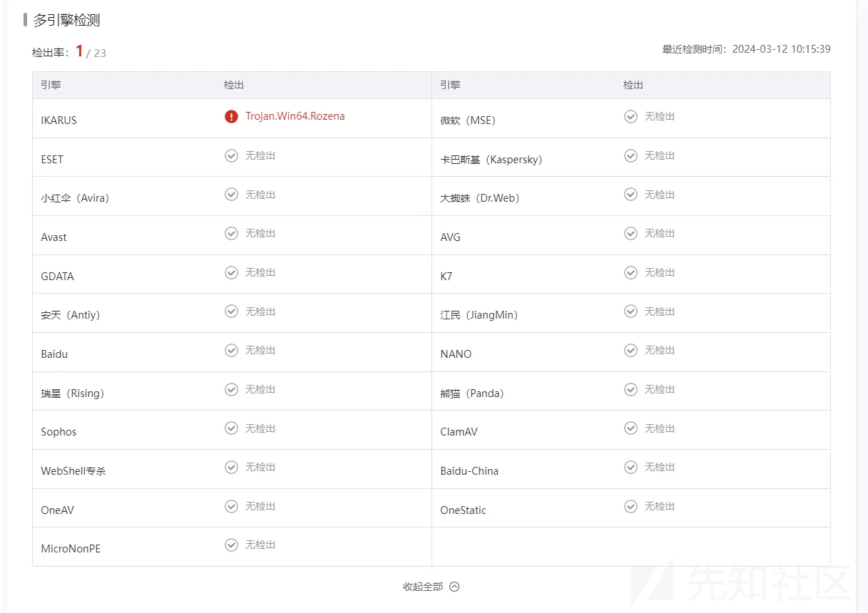The height and width of the screenshot is (613, 868).
Task: Click the 江民 (JiangMin) engine name
Action: pyautogui.click(x=479, y=315)
